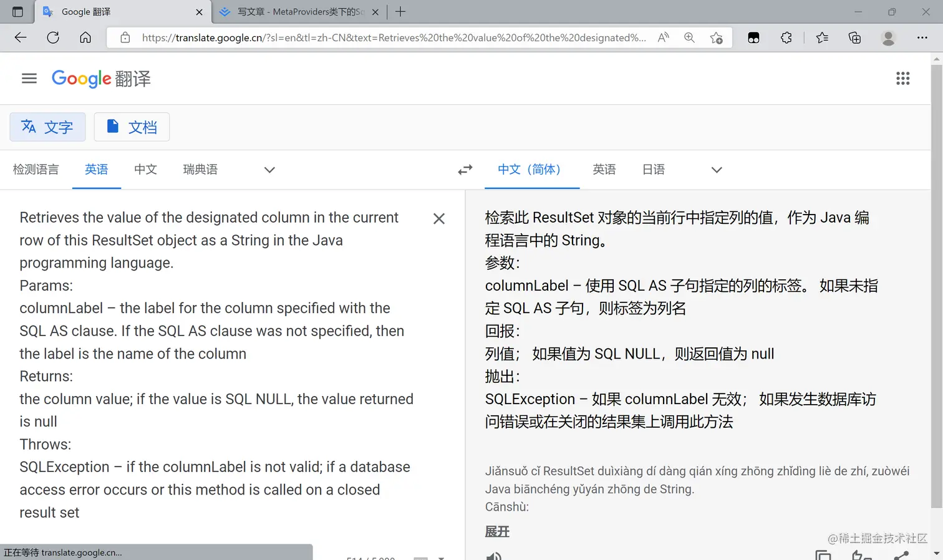Click the scrollbar up arrow

(936, 59)
